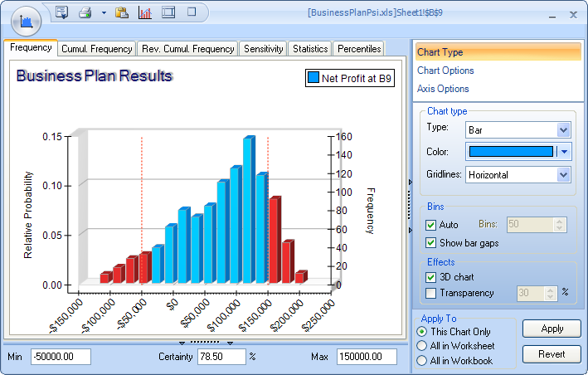
Task: Click the round chart application button
Action: click(x=27, y=20)
